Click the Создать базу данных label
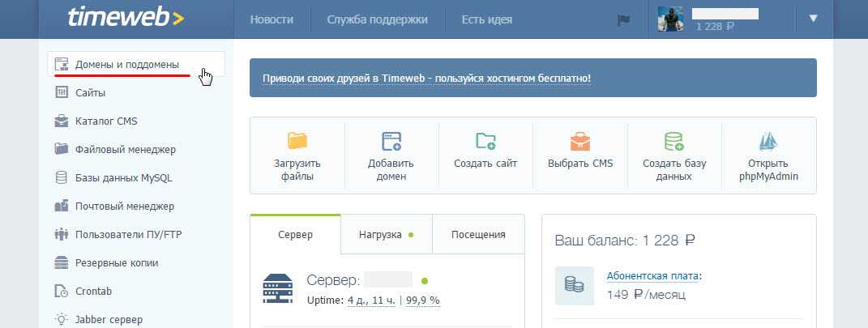 pos(674,170)
